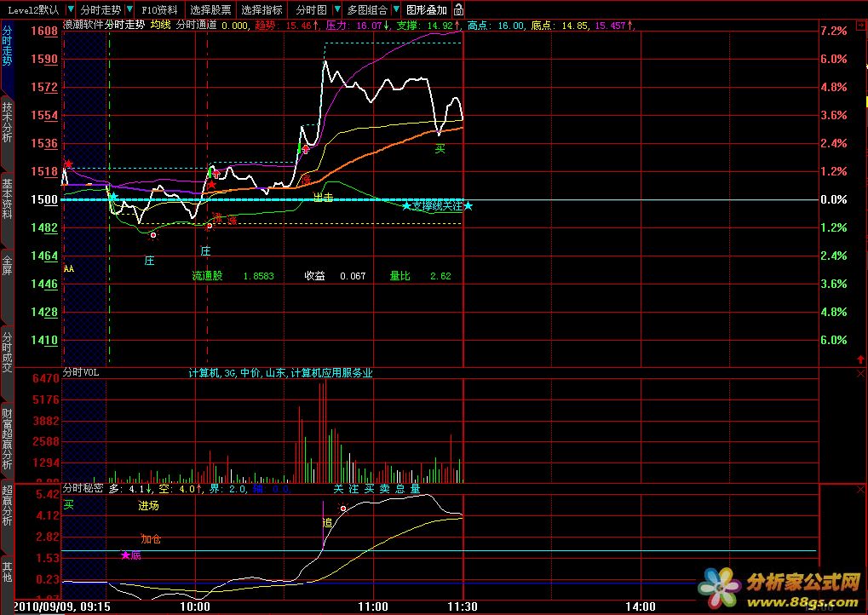Open the 财富超赢分析 side tab
Image resolution: width=868 pixels, height=615 pixels.
click(x=7, y=439)
